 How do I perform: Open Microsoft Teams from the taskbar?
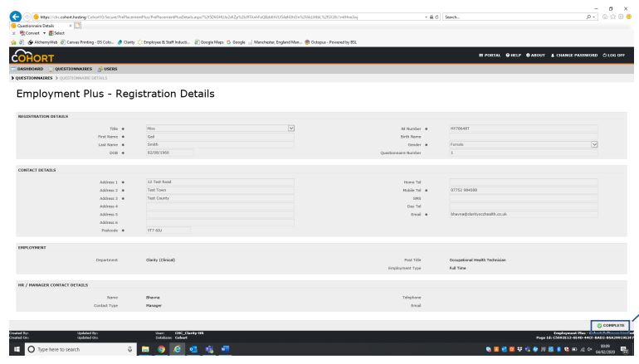(x=209, y=349)
